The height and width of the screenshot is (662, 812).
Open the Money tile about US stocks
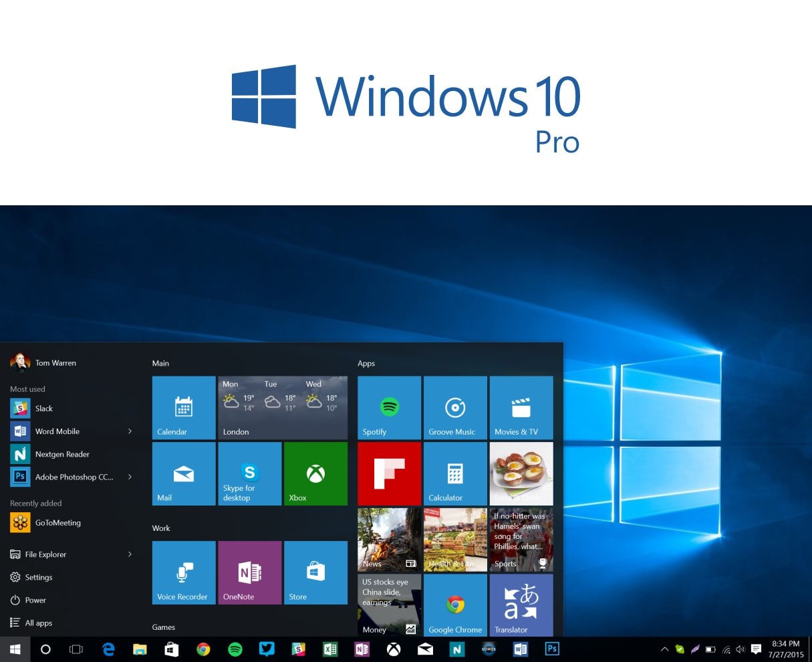[x=390, y=605]
